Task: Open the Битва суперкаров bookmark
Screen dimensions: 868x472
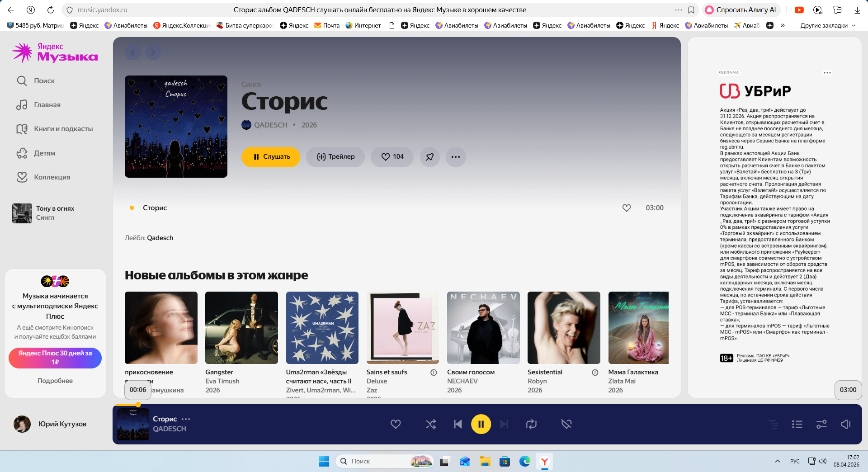Action: (245, 25)
